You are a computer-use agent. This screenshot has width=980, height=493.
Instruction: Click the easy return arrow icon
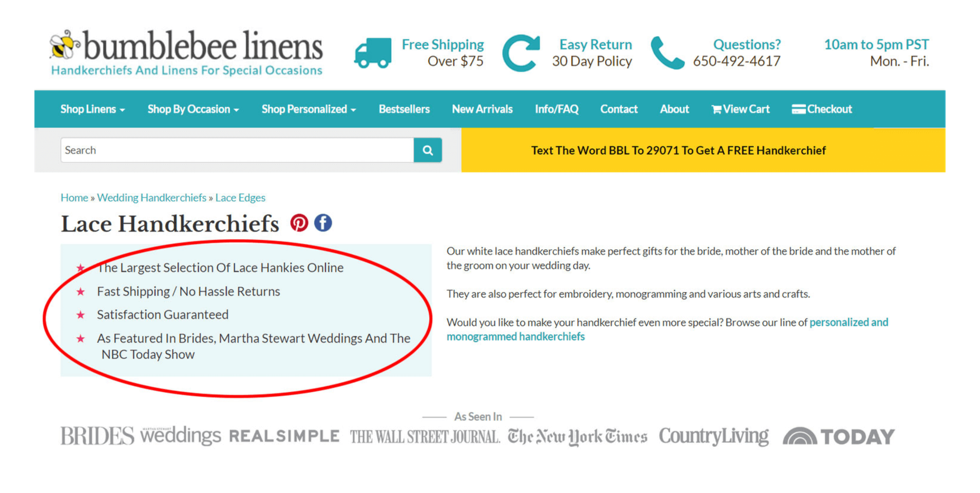pos(521,53)
